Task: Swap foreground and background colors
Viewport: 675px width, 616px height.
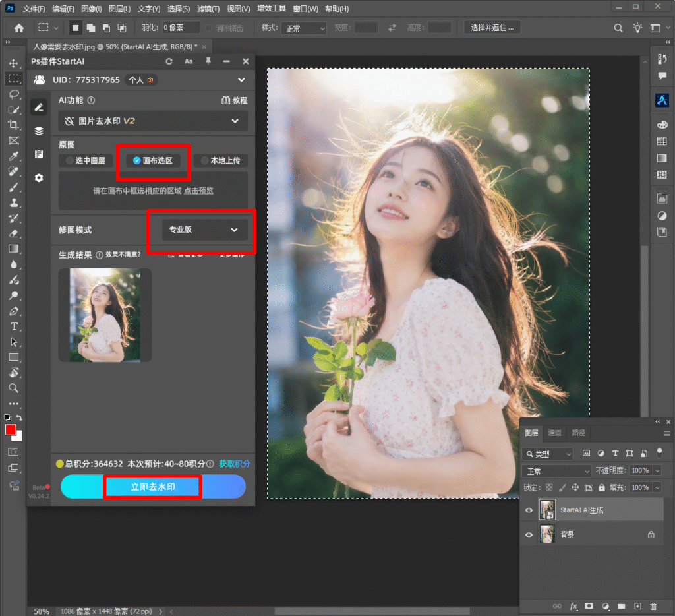Action: coord(19,417)
